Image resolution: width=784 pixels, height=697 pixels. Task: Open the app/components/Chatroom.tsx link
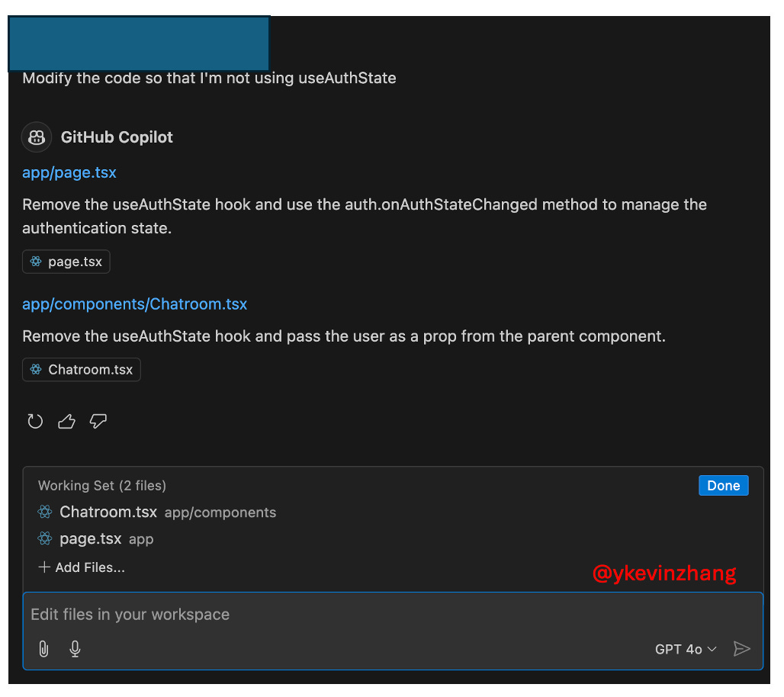134,304
